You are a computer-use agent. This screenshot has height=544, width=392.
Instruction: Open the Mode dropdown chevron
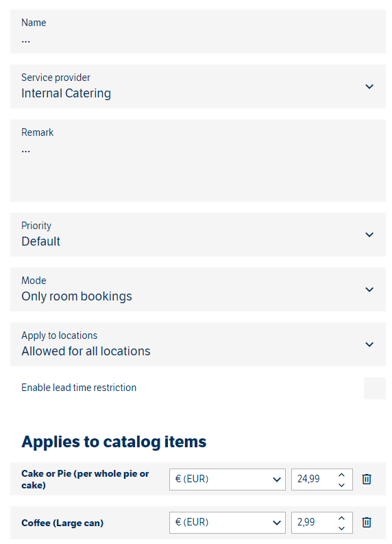(x=369, y=289)
